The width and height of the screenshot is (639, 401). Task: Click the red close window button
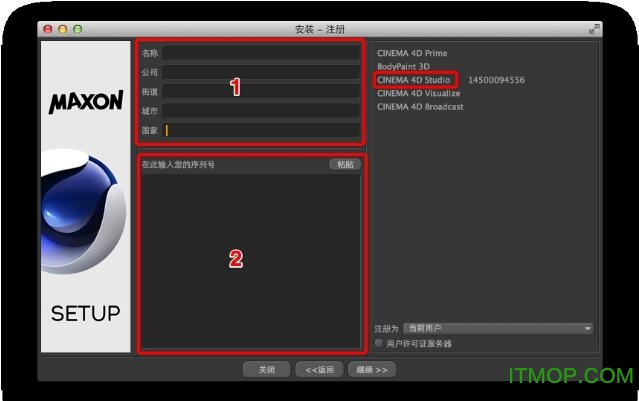[x=48, y=29]
